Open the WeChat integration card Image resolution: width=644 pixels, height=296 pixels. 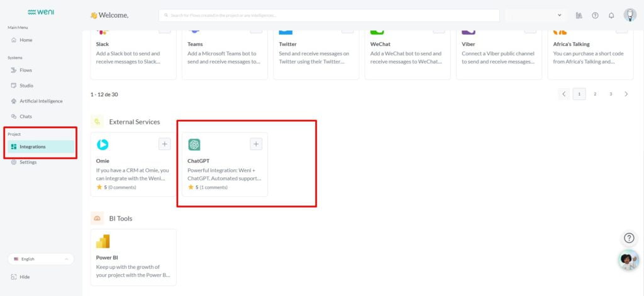tap(408, 55)
